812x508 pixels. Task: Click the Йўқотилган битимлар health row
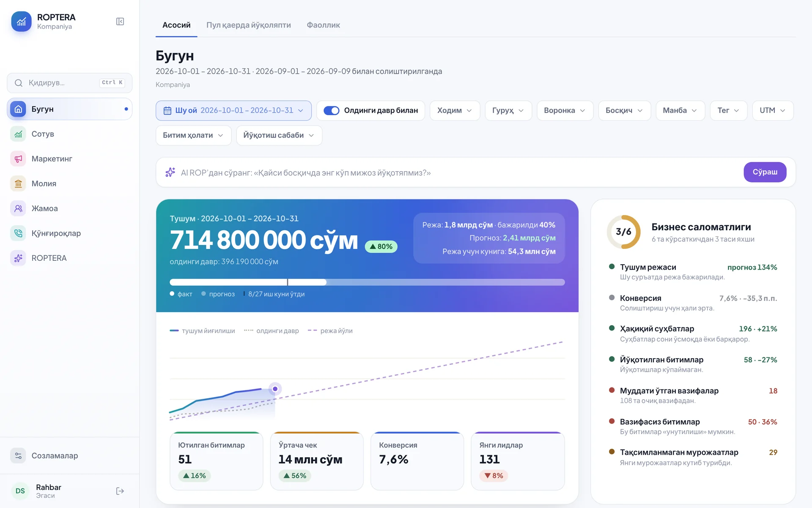point(693,364)
